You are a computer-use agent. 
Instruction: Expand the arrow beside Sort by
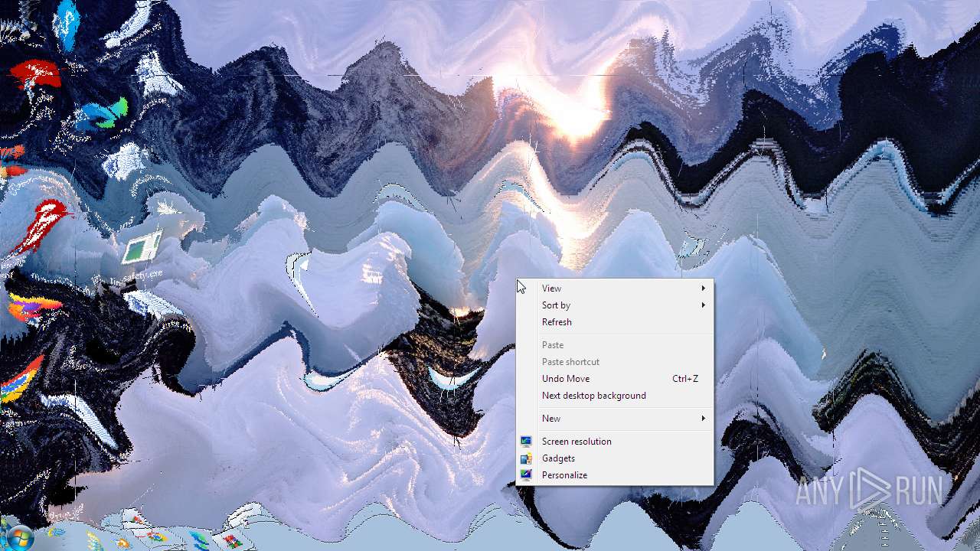coord(703,305)
